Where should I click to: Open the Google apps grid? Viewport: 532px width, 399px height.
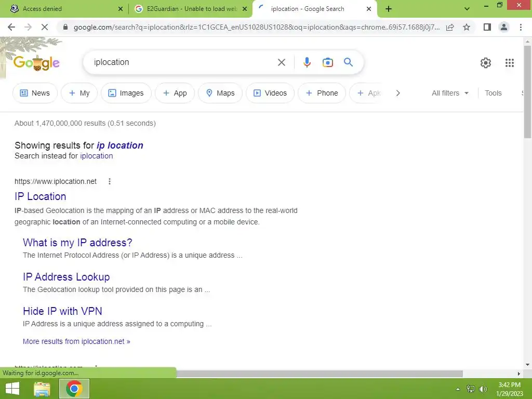click(x=509, y=63)
